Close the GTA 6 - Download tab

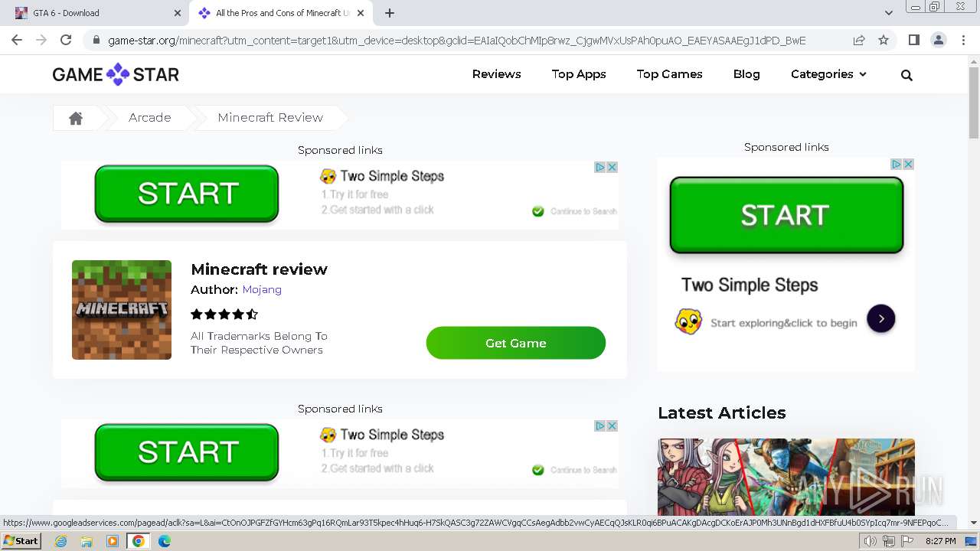[x=178, y=13]
